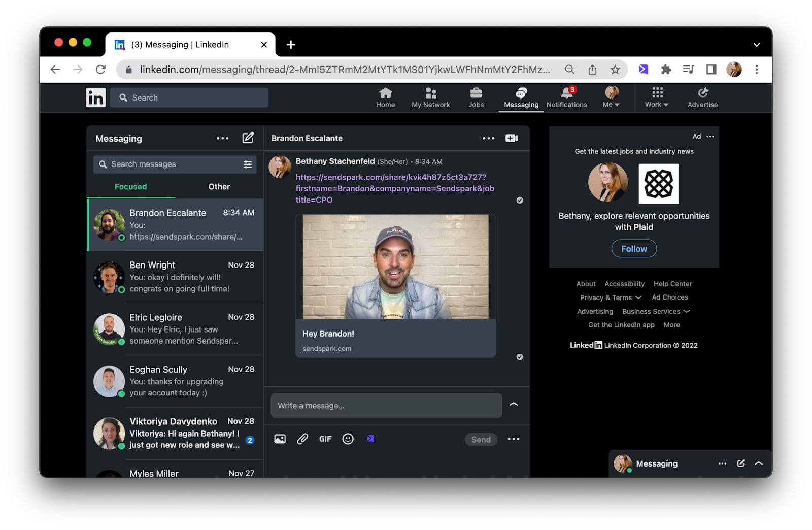
Task: Open the sendspark.com share link
Action: coord(395,188)
